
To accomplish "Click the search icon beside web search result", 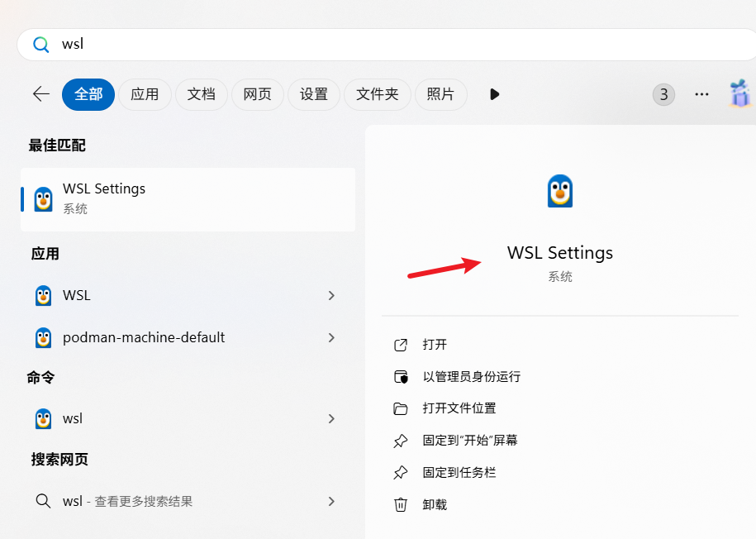I will click(42, 501).
